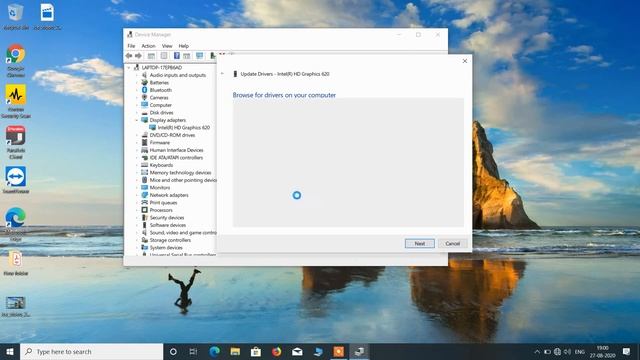Screen dimensions: 640x360
Task: Open the notification center icon
Action: (x=627, y=351)
